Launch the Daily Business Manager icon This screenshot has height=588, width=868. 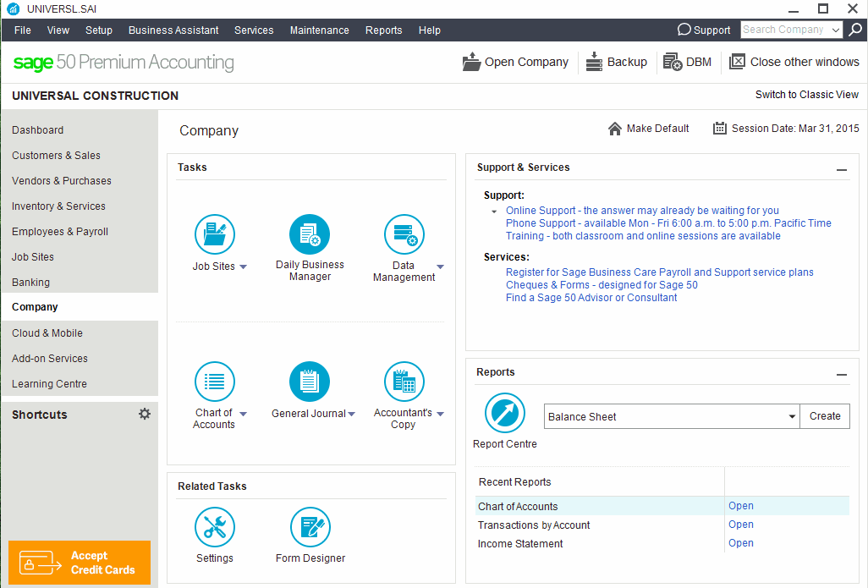310,234
